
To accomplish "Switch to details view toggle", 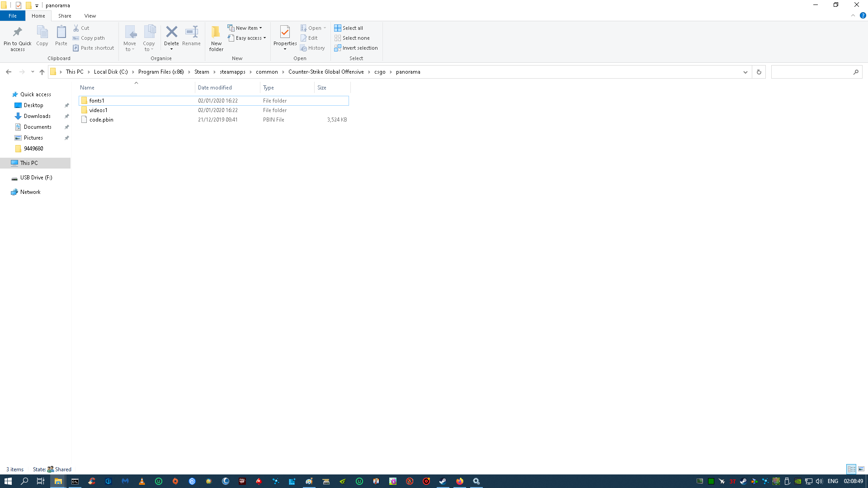I will coord(851,469).
